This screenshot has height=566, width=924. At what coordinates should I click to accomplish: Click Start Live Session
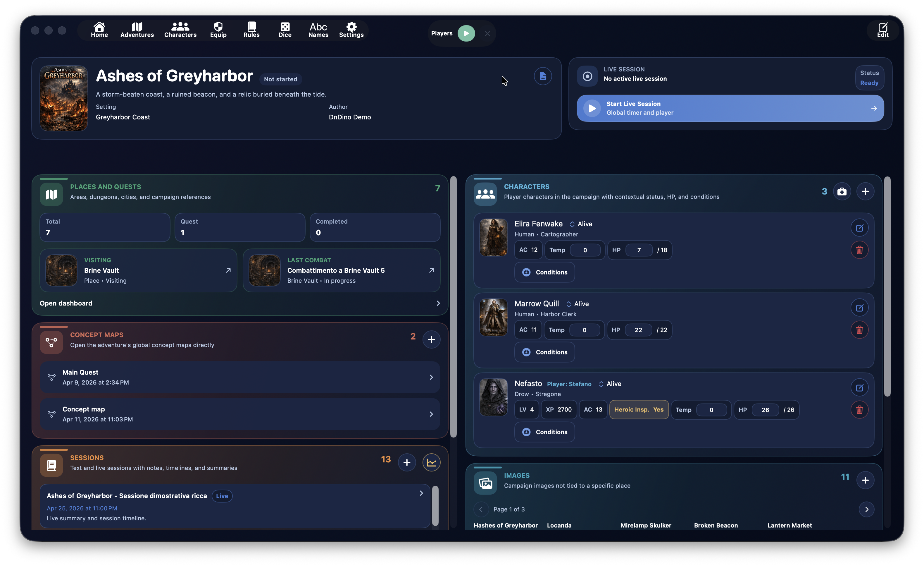tap(730, 109)
